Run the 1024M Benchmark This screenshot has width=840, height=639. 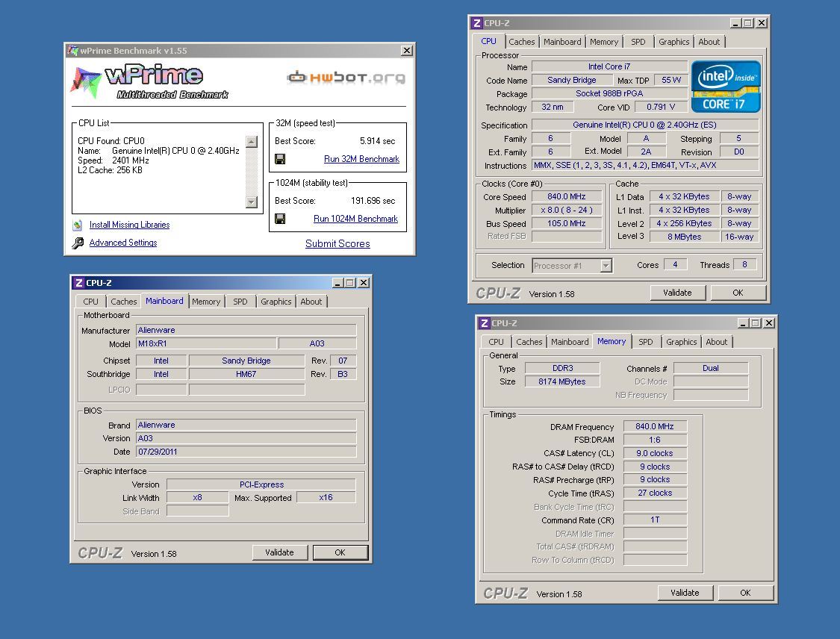[355, 219]
